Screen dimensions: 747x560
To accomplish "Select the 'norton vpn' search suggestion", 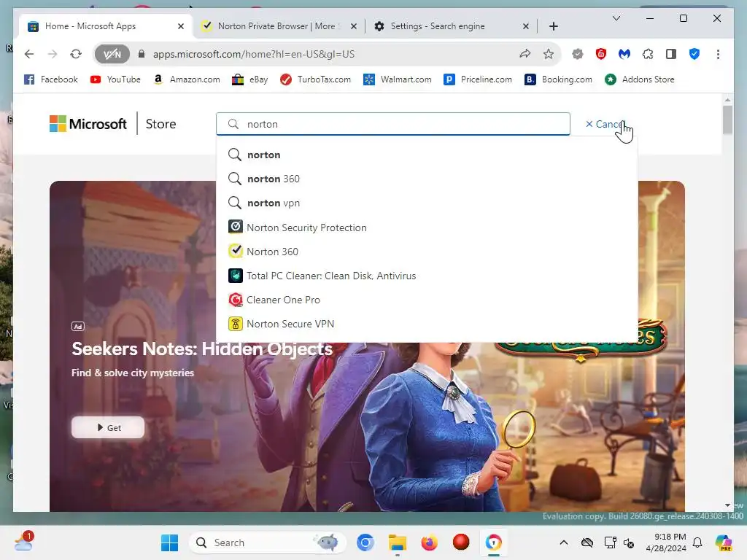I will coord(427,203).
